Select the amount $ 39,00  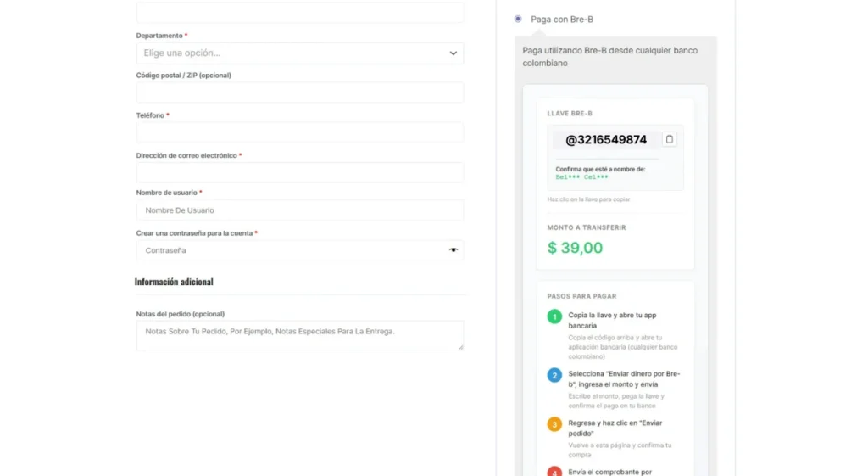(x=576, y=248)
